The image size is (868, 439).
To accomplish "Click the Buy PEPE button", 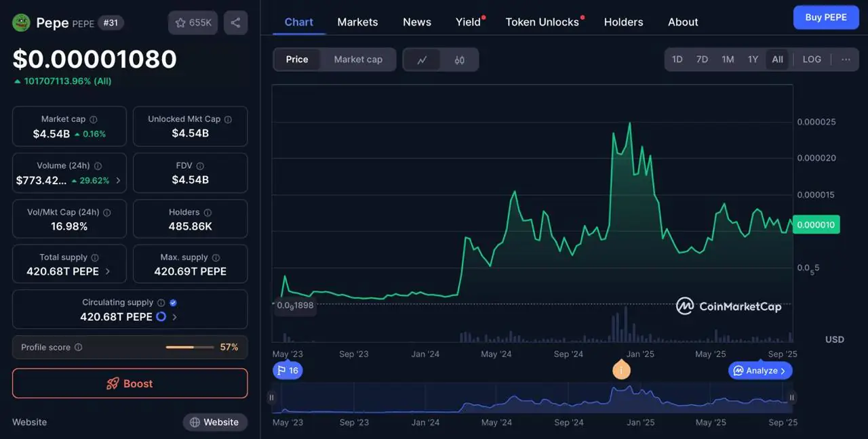I will [825, 18].
